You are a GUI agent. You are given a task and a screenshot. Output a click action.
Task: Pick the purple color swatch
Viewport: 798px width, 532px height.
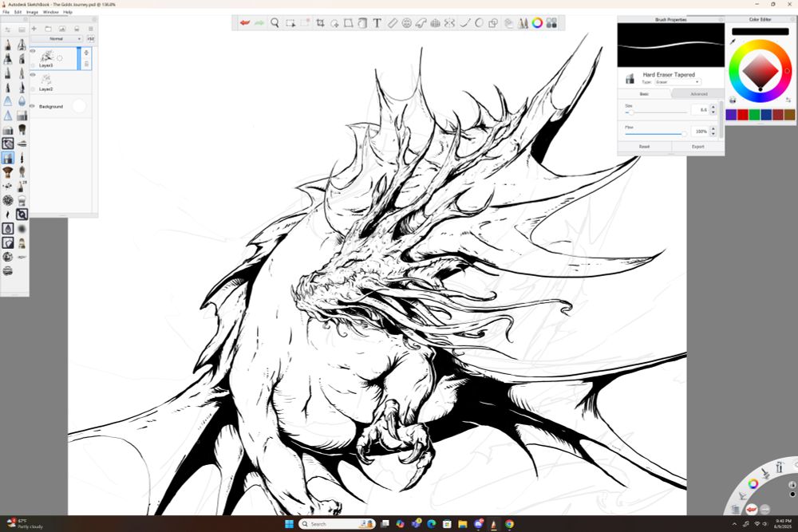(731, 115)
